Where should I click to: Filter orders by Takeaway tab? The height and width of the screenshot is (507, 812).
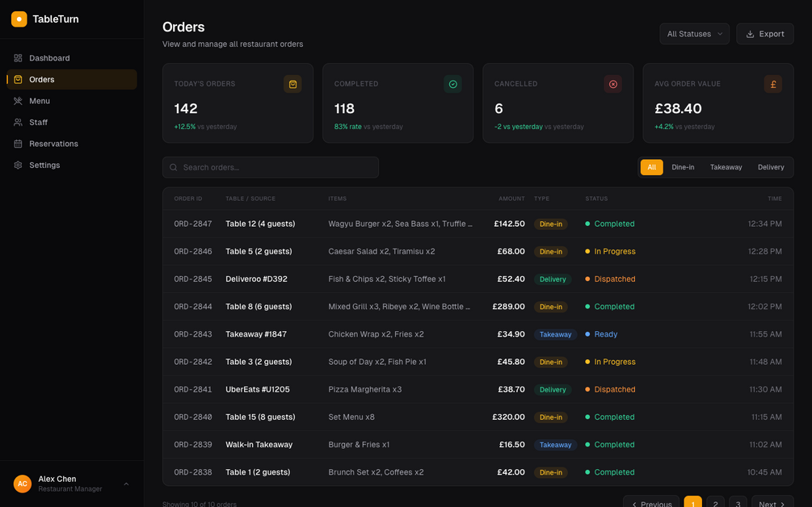726,167
